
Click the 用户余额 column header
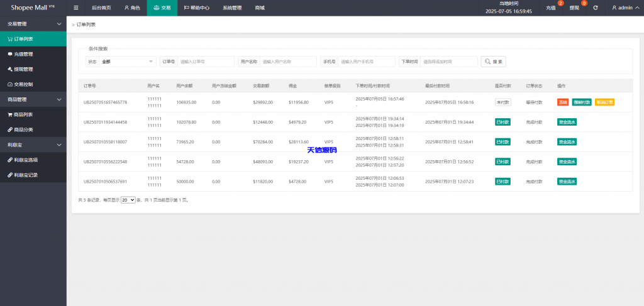[184, 86]
